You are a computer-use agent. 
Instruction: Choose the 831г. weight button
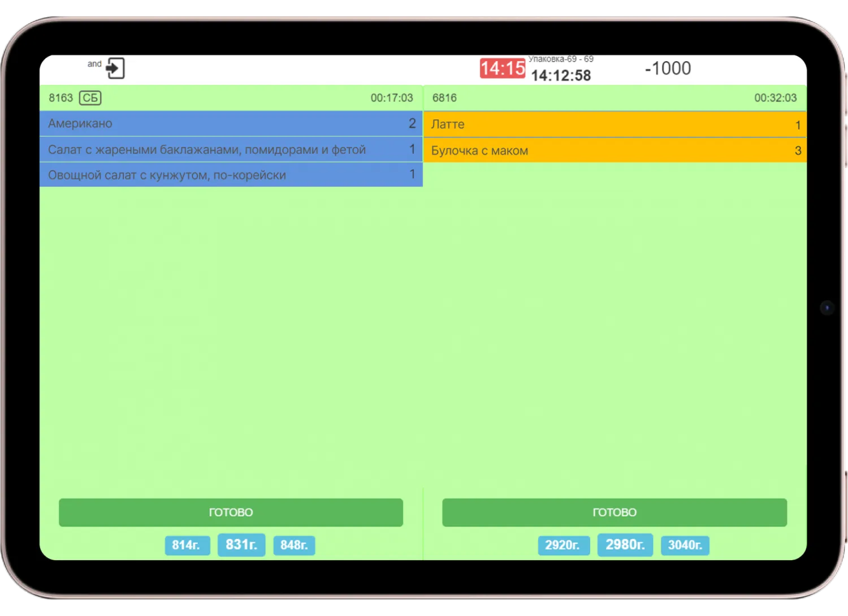[x=241, y=545]
